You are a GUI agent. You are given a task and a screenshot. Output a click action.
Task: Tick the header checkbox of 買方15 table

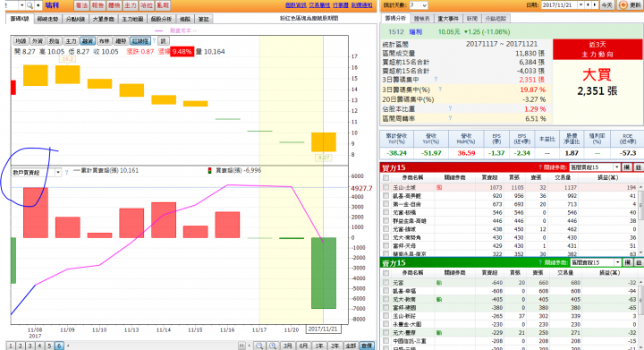[x=386, y=177]
